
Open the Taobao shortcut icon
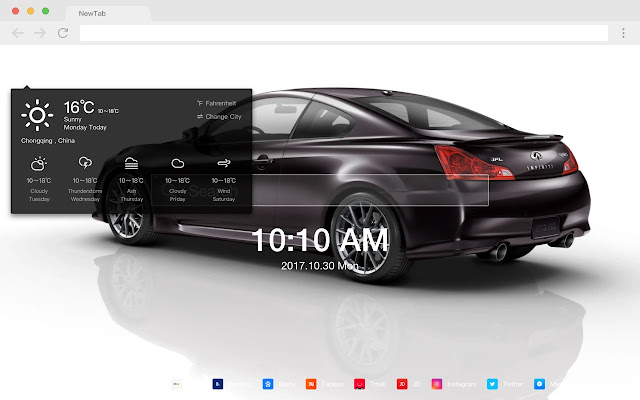tap(311, 384)
